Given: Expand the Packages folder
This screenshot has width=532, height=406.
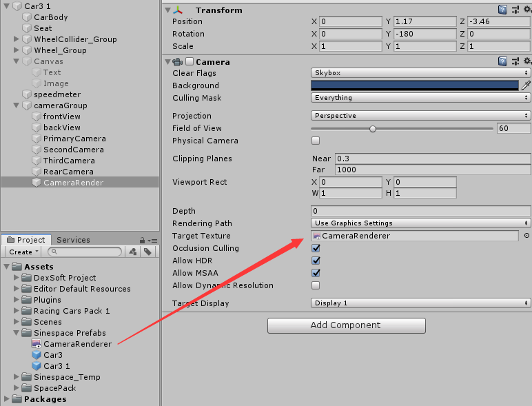Looking at the screenshot, I should point(6,398).
